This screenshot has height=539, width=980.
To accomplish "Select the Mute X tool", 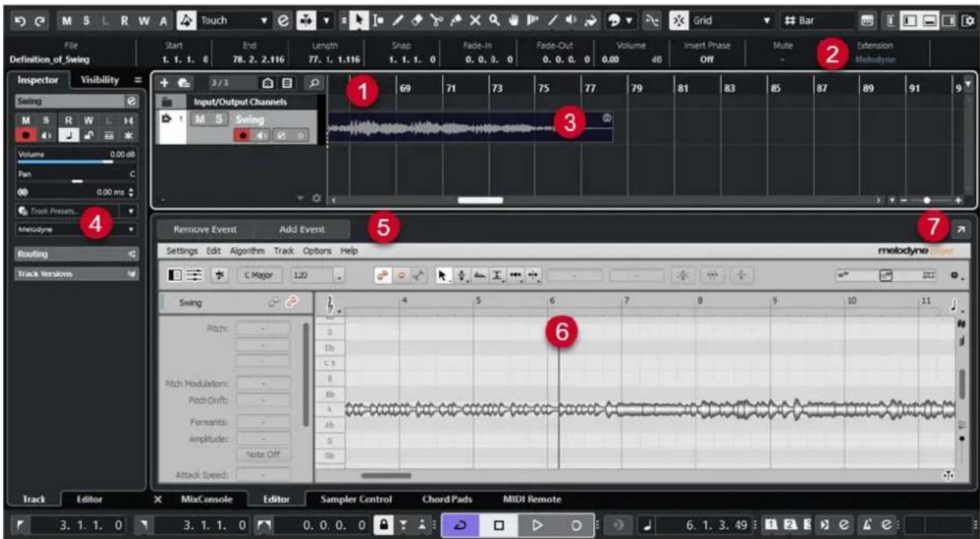I will pyautogui.click(x=474, y=20).
